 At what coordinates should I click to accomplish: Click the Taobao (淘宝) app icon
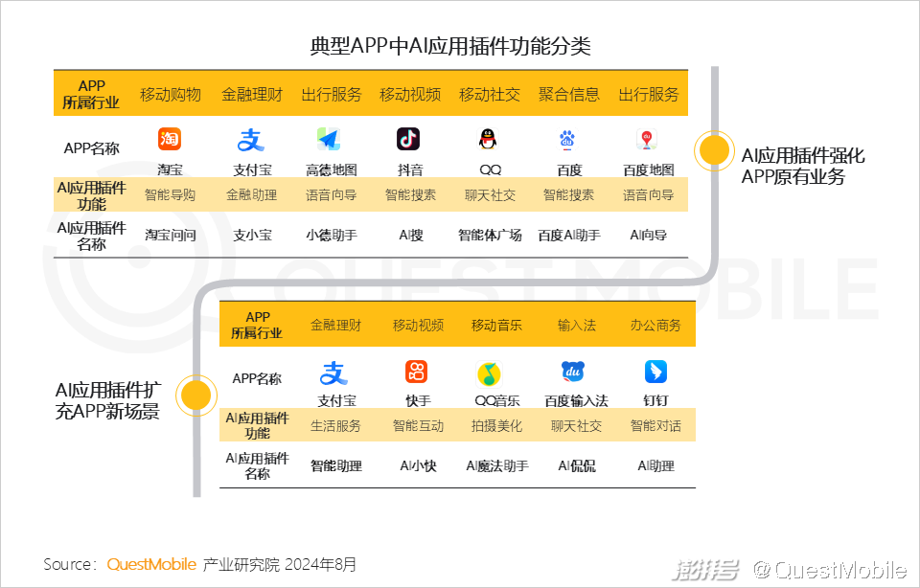(170, 140)
